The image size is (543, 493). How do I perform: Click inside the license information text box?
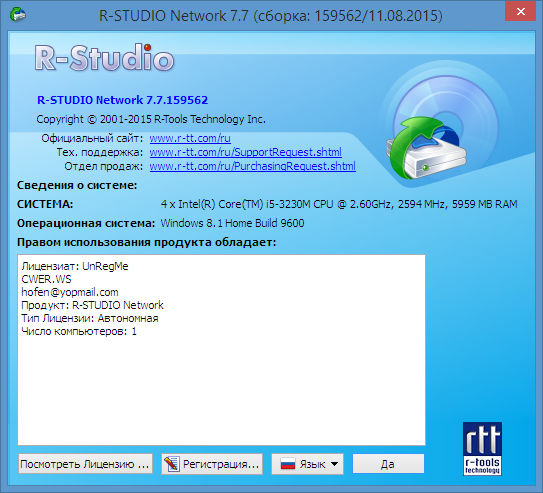[221, 350]
